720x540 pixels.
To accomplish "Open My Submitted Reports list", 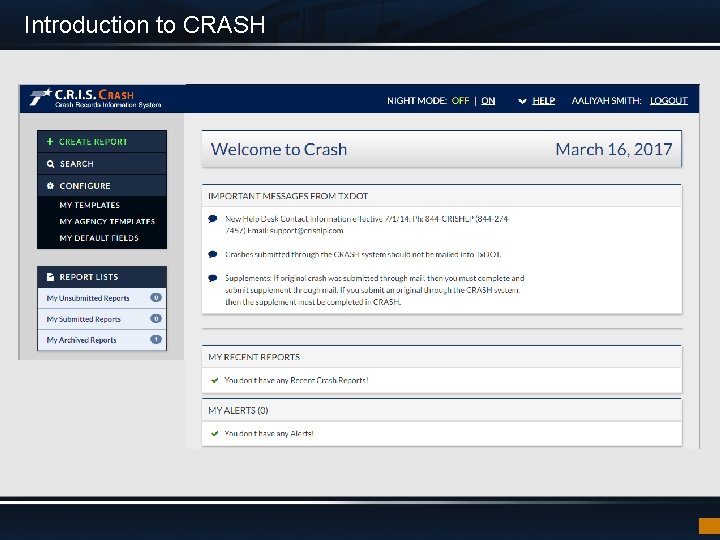I will [102, 319].
